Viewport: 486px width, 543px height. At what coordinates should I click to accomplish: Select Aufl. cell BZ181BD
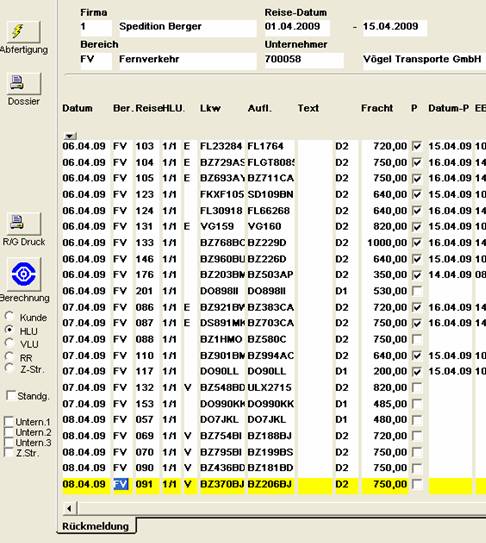(x=271, y=468)
